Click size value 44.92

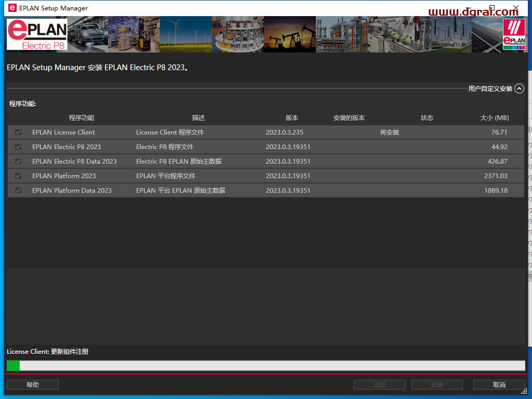coord(499,147)
